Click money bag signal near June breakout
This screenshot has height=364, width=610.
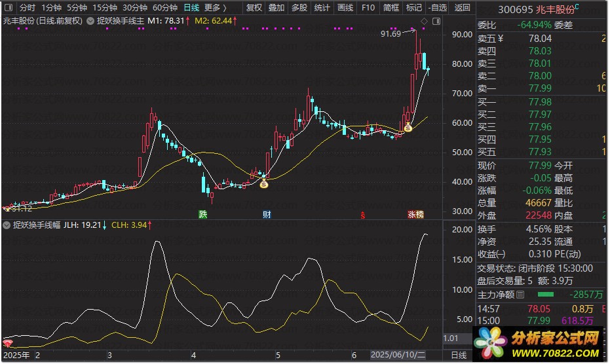pyautogui.click(x=408, y=127)
